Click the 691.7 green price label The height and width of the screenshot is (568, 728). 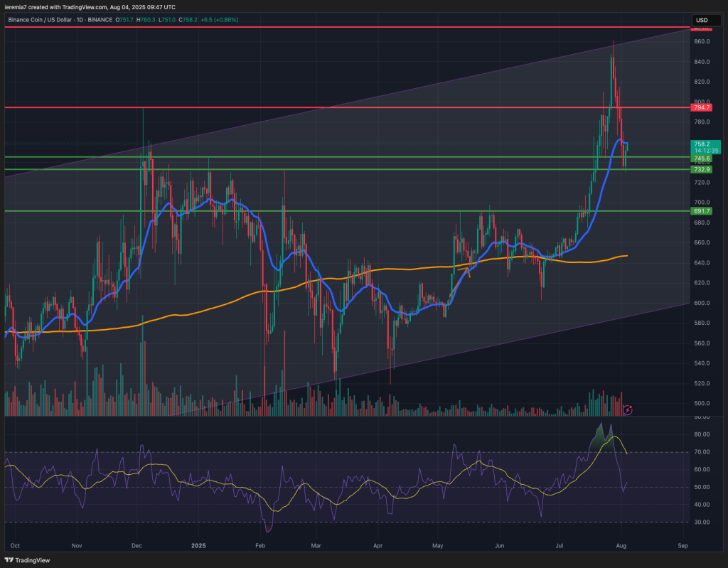pyautogui.click(x=701, y=211)
